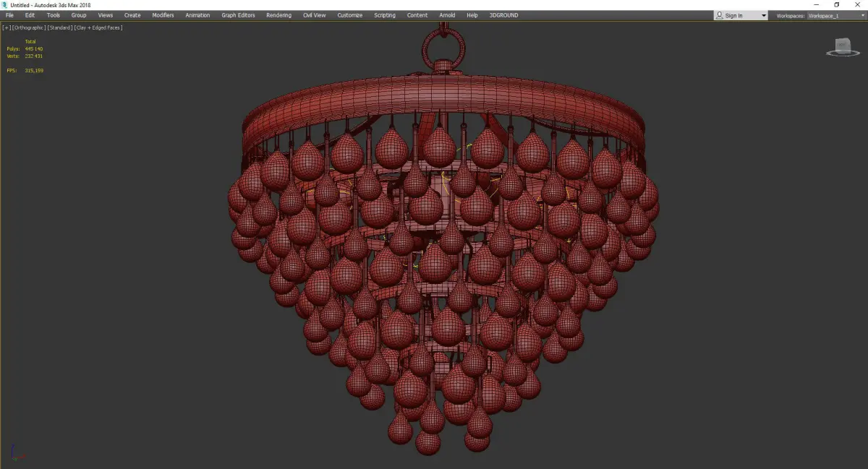The image size is (868, 469).
Task: Open the Content menu
Action: pos(417,15)
